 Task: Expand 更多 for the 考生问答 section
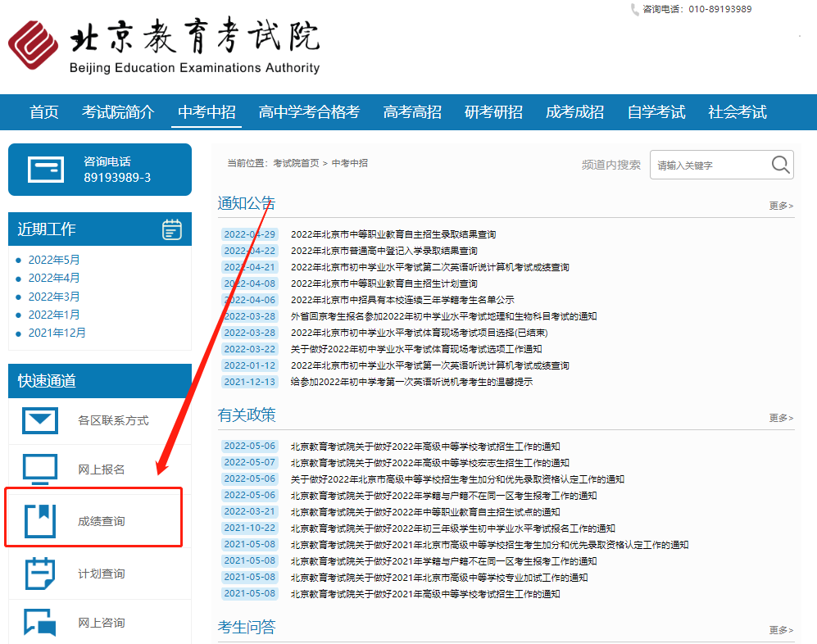pos(780,630)
